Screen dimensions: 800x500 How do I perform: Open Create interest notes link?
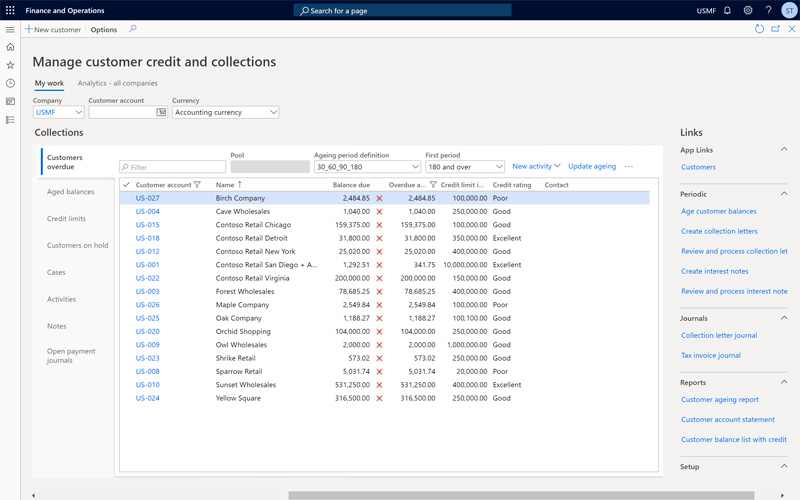[x=714, y=271]
